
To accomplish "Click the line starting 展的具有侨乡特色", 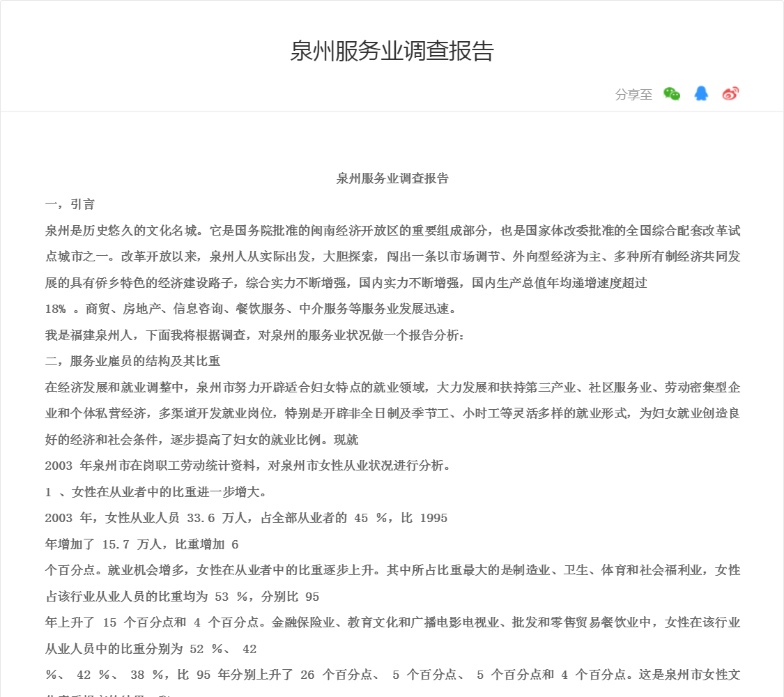I will pos(346,283).
